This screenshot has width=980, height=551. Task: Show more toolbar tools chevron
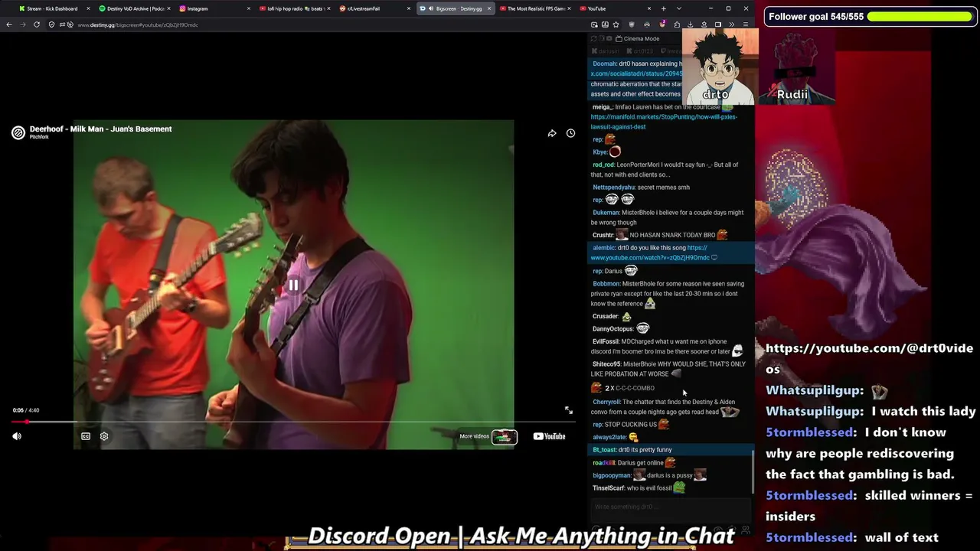[732, 24]
